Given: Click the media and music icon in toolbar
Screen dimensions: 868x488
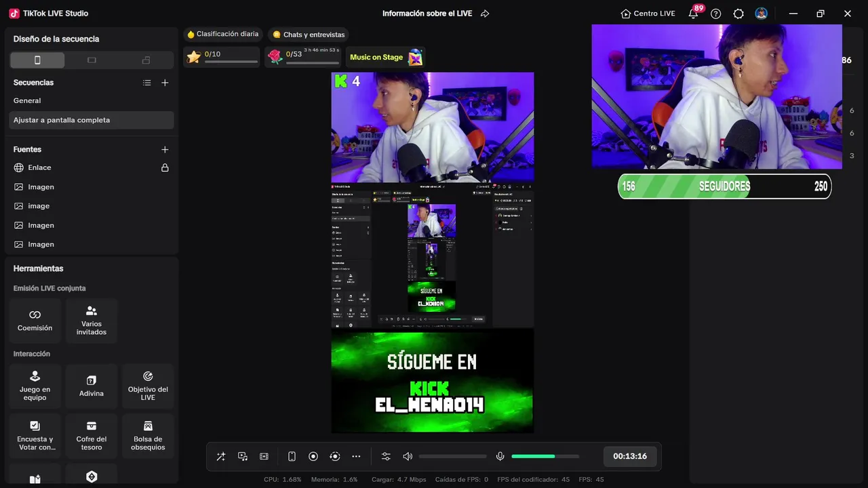Looking at the screenshot, I should click(x=243, y=457).
